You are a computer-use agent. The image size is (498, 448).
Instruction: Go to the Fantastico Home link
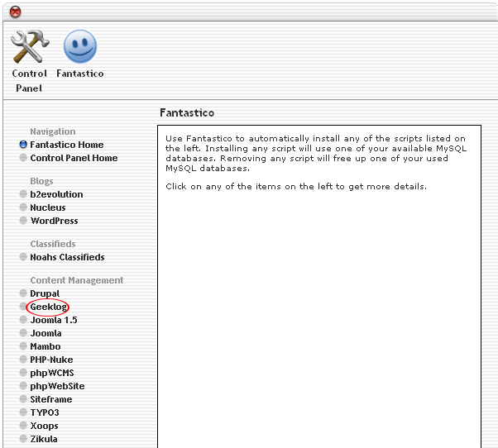[67, 145]
